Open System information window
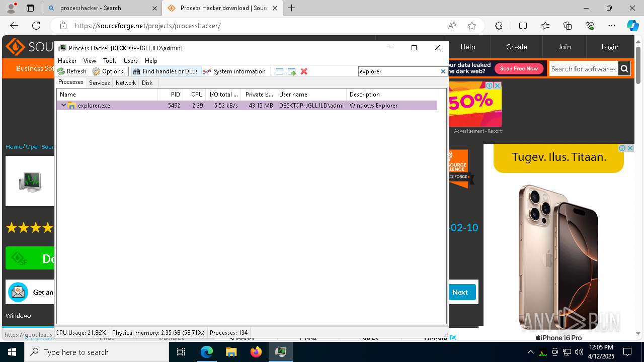Viewport: 644px width, 362px height. pos(234,71)
